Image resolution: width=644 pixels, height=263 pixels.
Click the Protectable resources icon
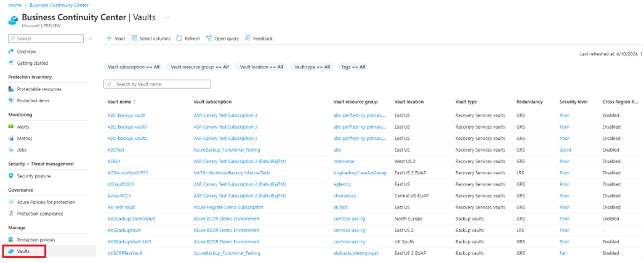click(x=11, y=89)
